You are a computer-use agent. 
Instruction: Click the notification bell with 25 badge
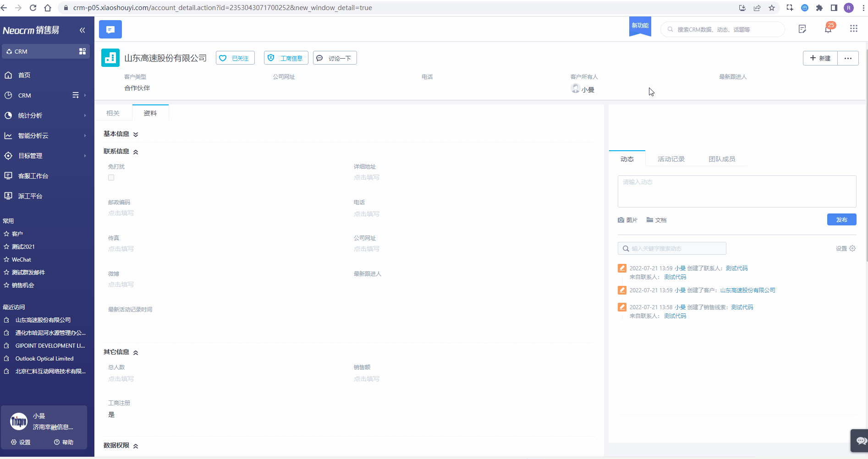click(x=828, y=28)
